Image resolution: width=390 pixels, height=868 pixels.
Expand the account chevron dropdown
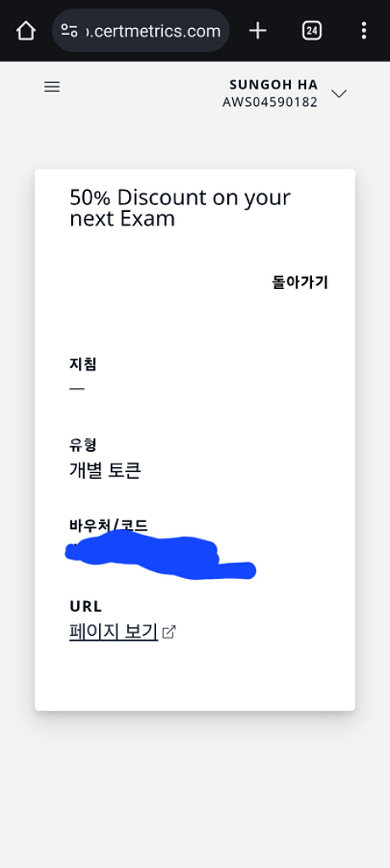point(338,93)
